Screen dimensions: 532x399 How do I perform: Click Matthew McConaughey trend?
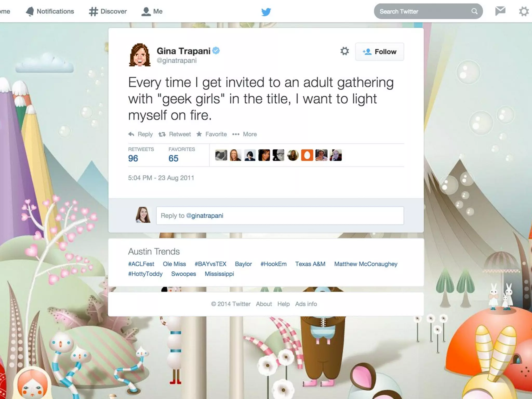coord(365,264)
